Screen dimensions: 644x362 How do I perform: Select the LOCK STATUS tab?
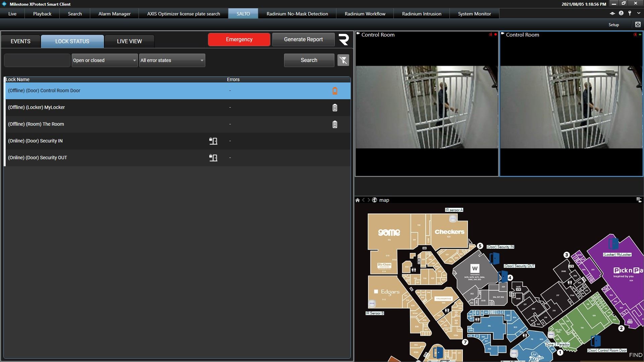pyautogui.click(x=72, y=41)
